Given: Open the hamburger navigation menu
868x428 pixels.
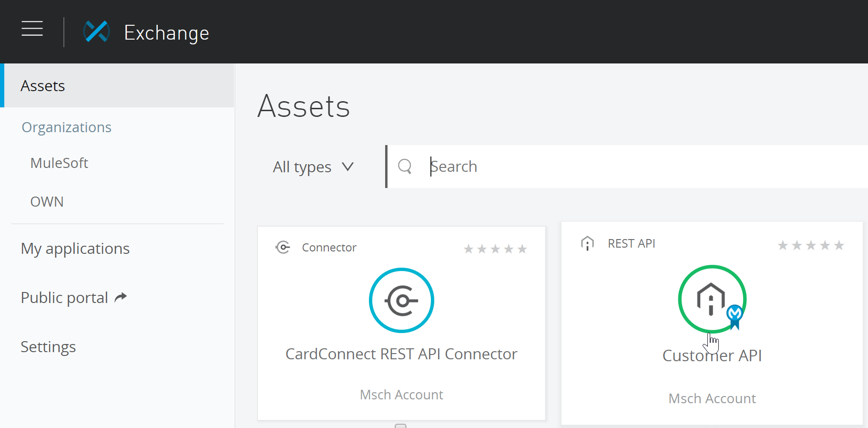Looking at the screenshot, I should 32,29.
